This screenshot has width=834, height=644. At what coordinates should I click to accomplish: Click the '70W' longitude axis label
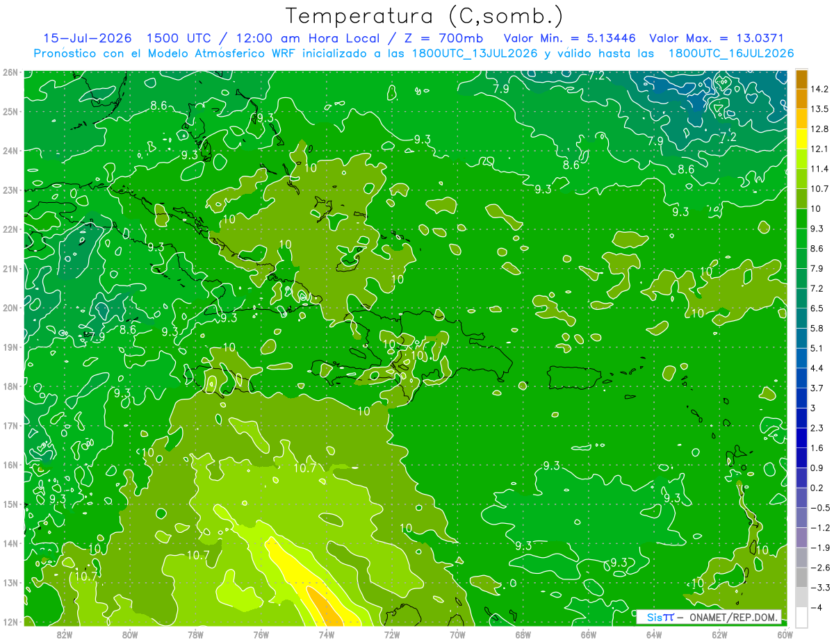pos(458,634)
